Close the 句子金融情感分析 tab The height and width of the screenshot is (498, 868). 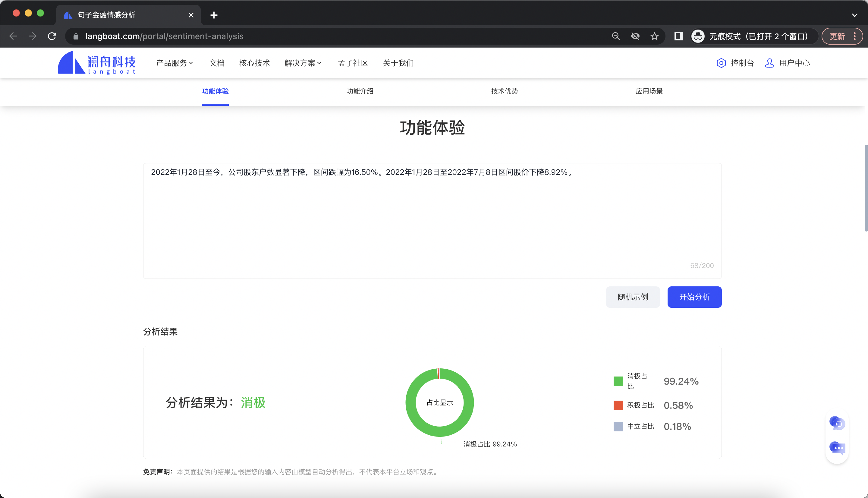click(x=191, y=15)
